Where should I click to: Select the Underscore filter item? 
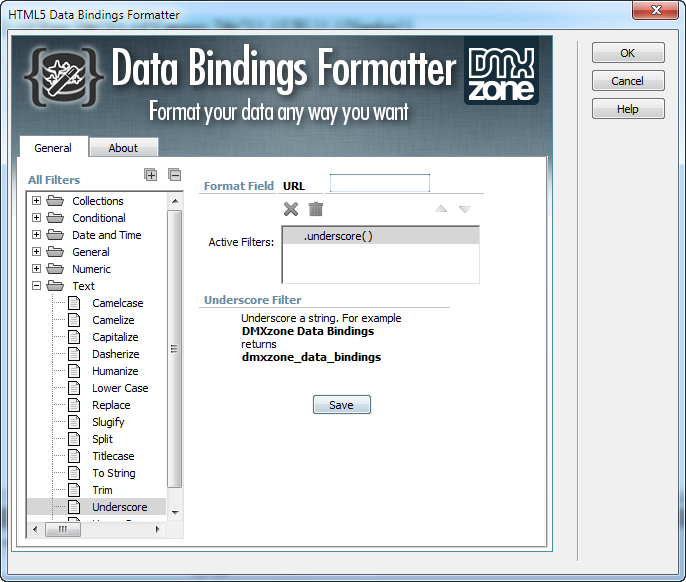pyautogui.click(x=119, y=507)
